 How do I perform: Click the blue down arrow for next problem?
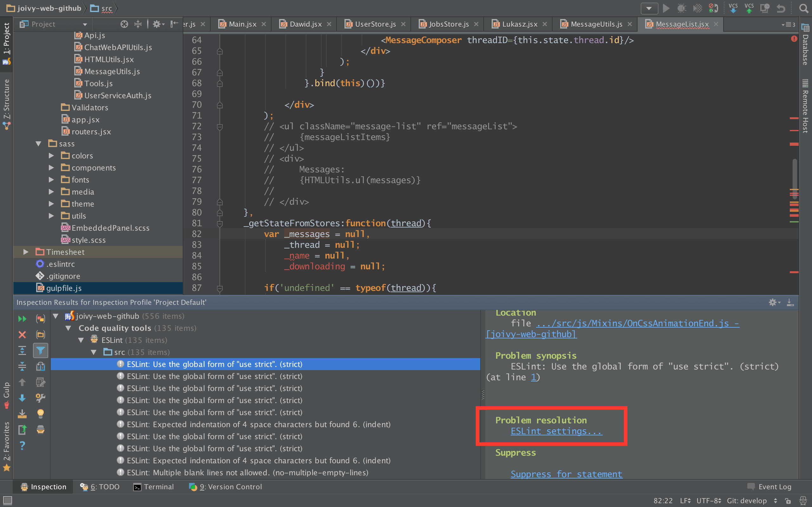(x=22, y=398)
